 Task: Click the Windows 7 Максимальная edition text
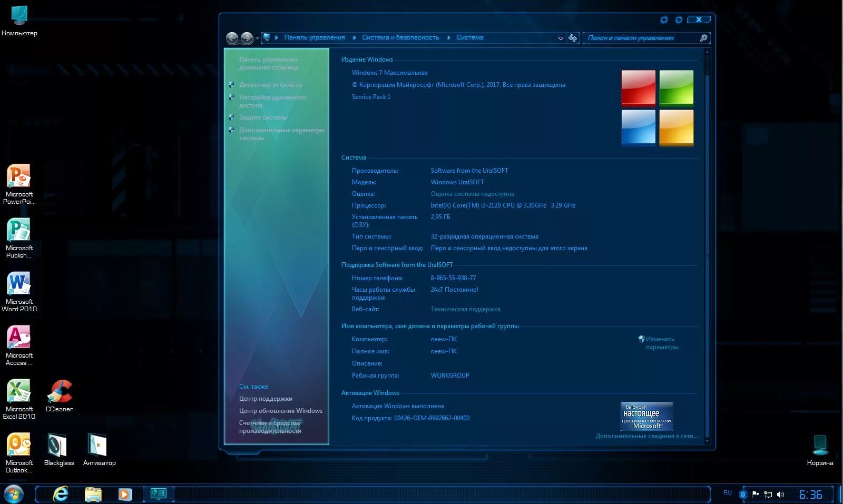[x=390, y=73]
